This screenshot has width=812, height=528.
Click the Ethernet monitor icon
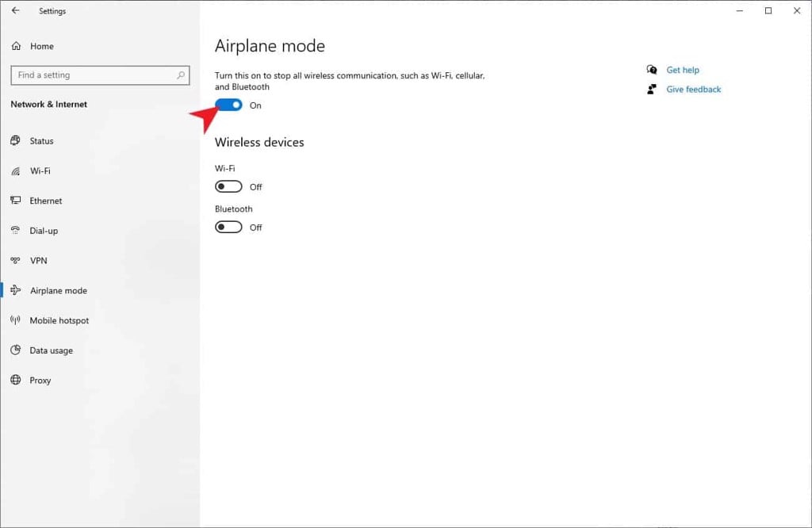[15, 201]
